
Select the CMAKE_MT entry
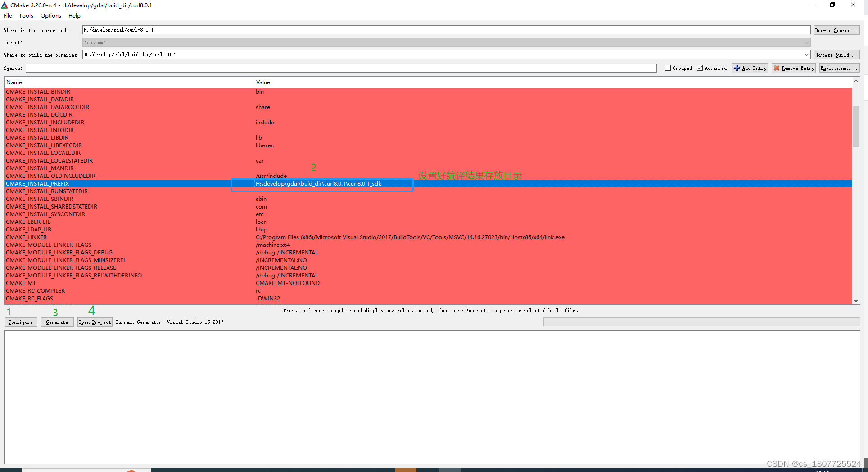[x=21, y=283]
